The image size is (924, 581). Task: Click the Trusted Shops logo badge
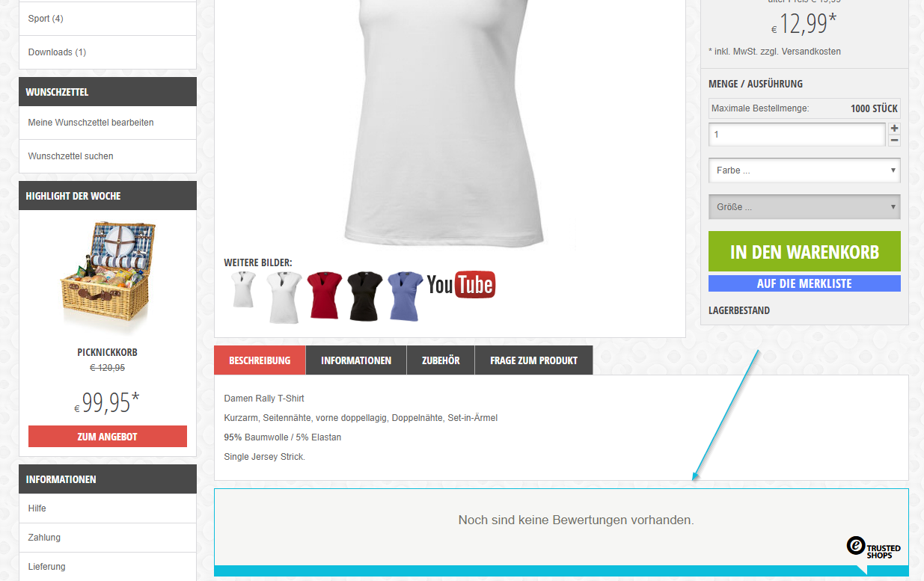[x=874, y=548]
